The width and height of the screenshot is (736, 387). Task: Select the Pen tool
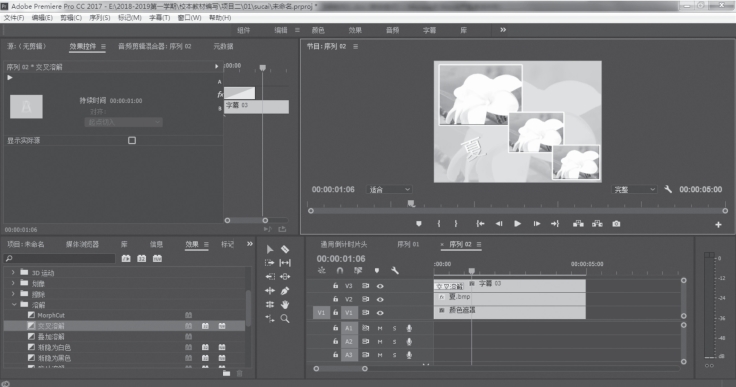coord(285,291)
